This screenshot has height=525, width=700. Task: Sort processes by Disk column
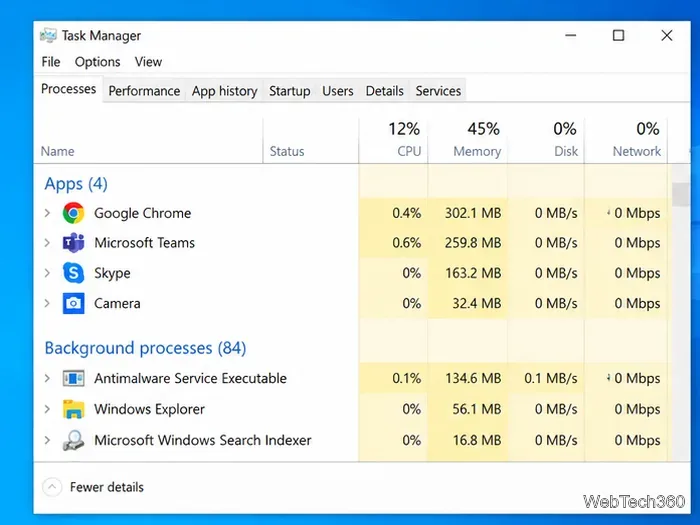[546, 141]
